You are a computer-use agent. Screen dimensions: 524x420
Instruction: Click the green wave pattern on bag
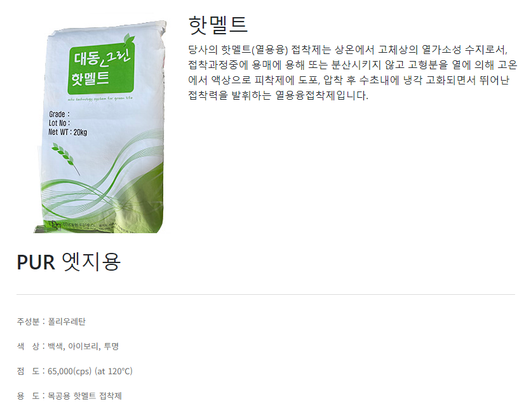click(104, 187)
